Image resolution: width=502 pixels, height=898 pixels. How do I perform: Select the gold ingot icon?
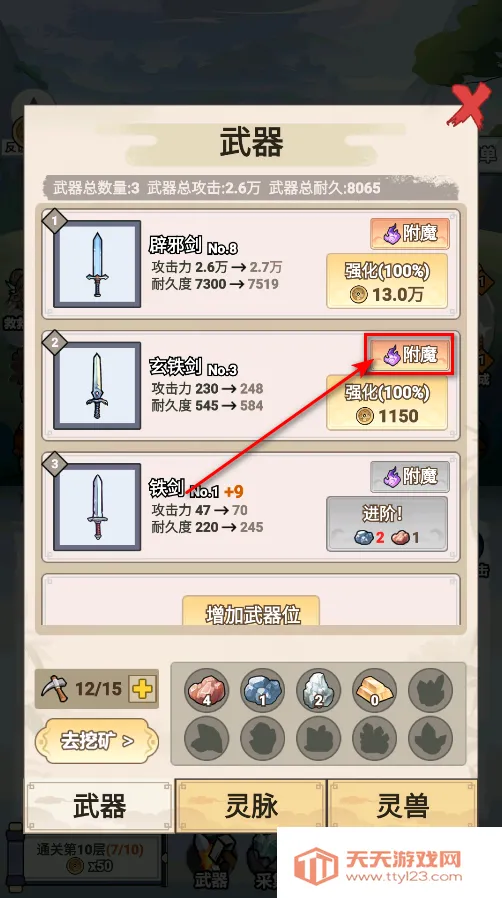tap(374, 690)
